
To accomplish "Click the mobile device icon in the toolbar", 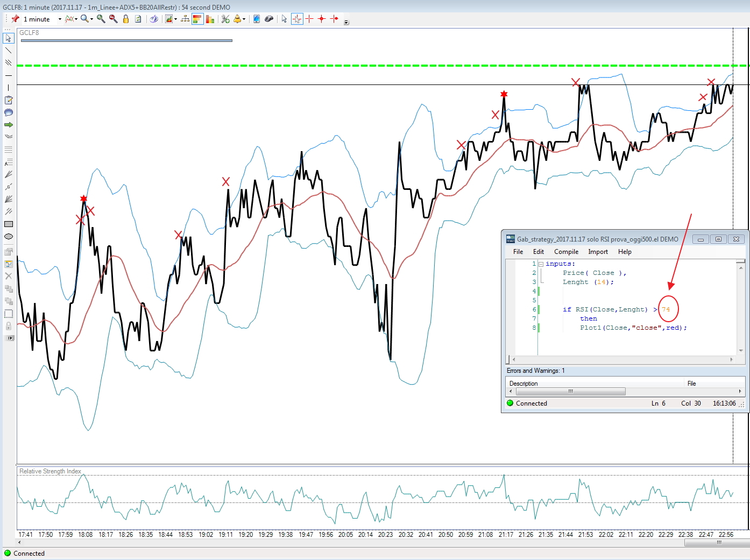I will pos(257,19).
